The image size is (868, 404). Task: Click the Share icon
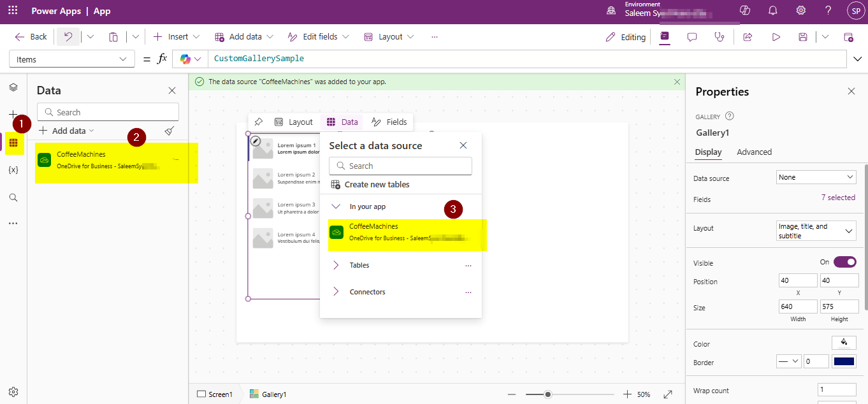[748, 37]
